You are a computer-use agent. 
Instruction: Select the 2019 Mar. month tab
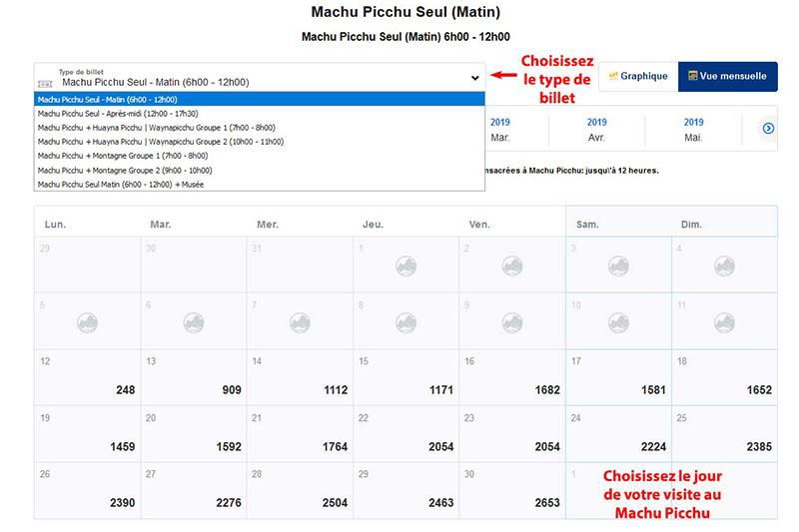click(x=500, y=130)
